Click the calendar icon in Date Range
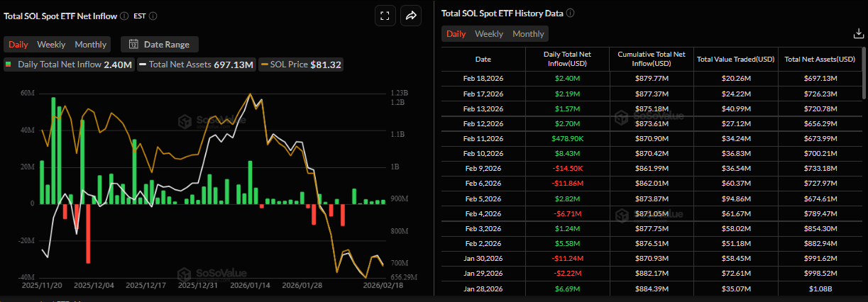The height and width of the screenshot is (302, 868). click(133, 45)
